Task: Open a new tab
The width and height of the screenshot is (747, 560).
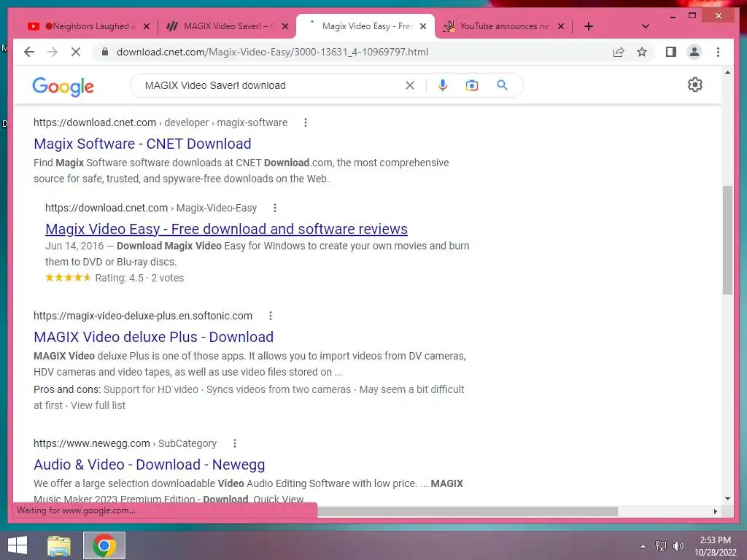Action: [589, 26]
